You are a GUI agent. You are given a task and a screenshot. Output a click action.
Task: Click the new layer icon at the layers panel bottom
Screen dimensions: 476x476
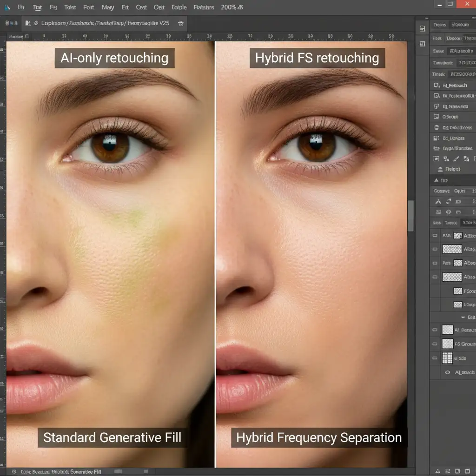pyautogui.click(x=458, y=471)
